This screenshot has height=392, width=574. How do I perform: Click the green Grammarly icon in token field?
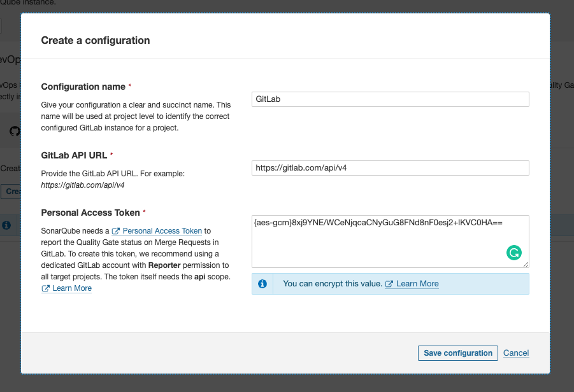click(513, 253)
